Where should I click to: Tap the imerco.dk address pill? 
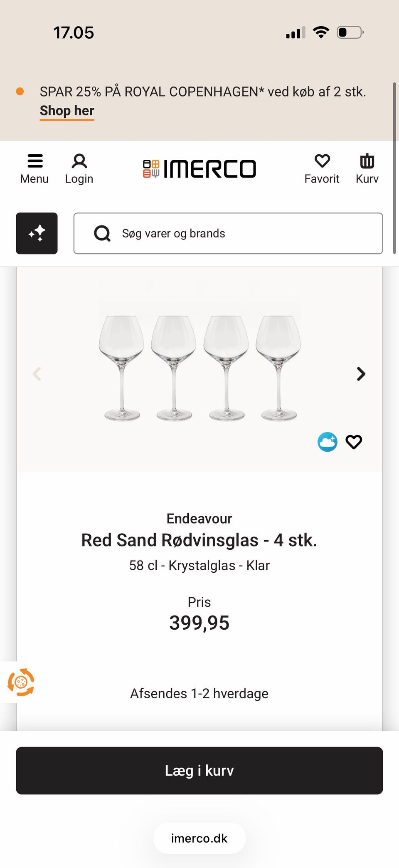pos(199,838)
